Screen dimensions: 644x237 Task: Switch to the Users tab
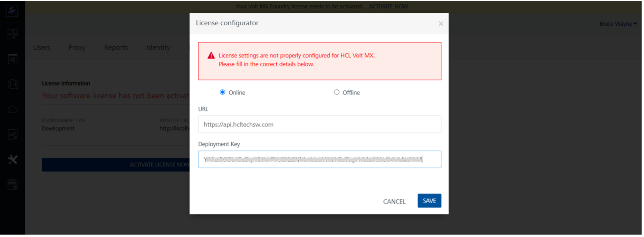click(x=42, y=47)
